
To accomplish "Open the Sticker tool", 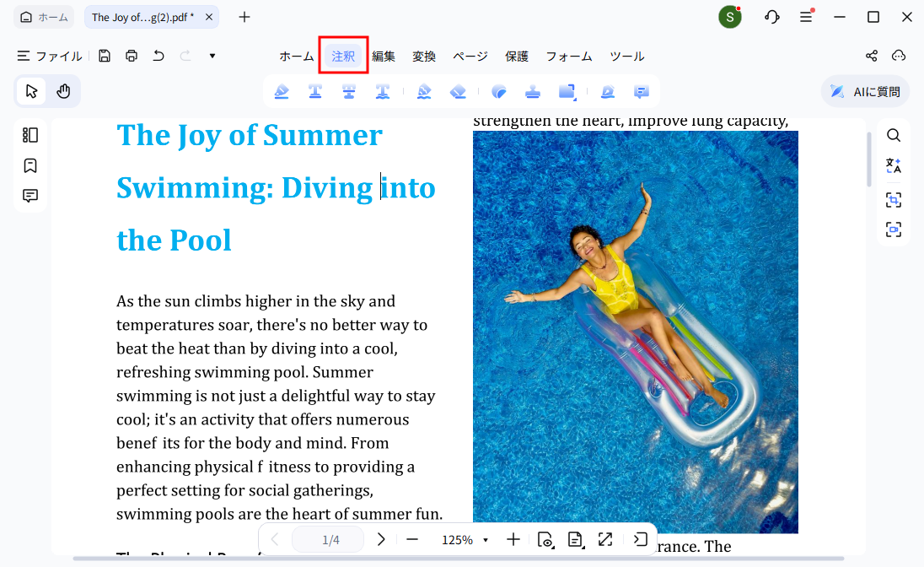I will 499,91.
